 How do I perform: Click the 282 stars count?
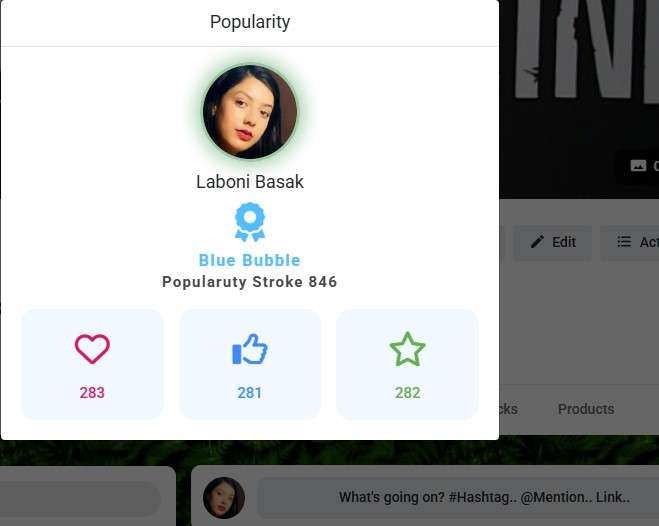(407, 393)
